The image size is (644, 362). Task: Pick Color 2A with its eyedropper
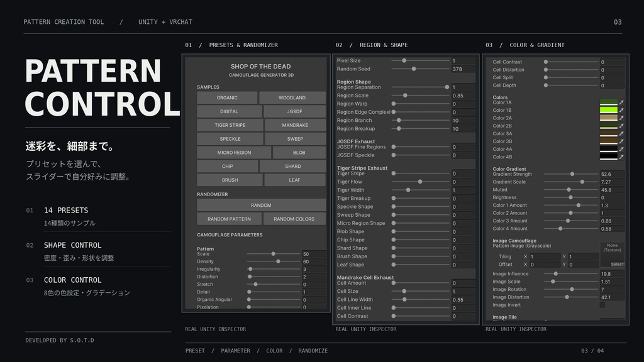tap(621, 118)
